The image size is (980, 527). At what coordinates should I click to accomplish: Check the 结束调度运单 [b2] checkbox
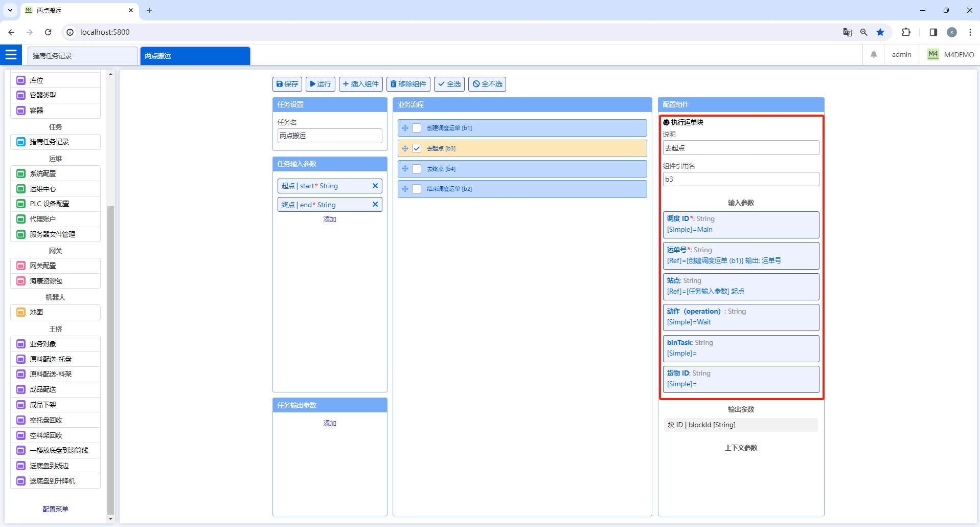click(x=417, y=189)
